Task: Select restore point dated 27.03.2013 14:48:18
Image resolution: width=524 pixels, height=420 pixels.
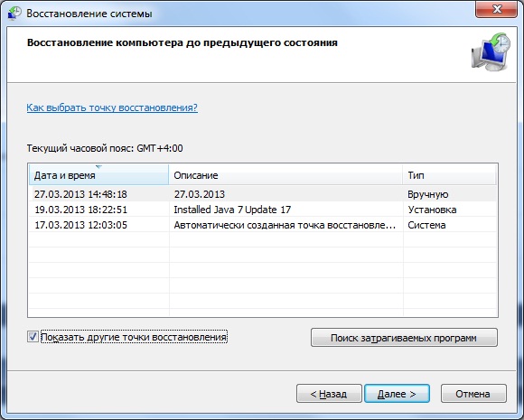Action: tap(263, 194)
